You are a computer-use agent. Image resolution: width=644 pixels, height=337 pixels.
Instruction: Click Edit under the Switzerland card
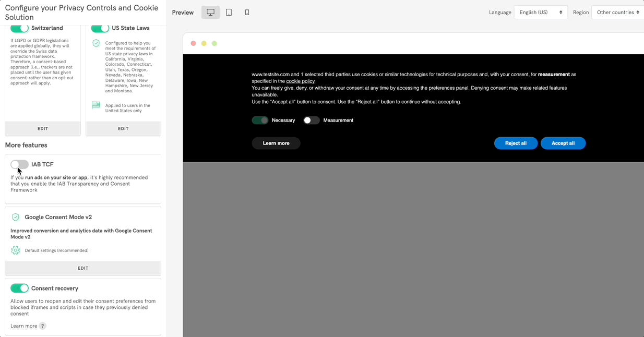coord(43,128)
